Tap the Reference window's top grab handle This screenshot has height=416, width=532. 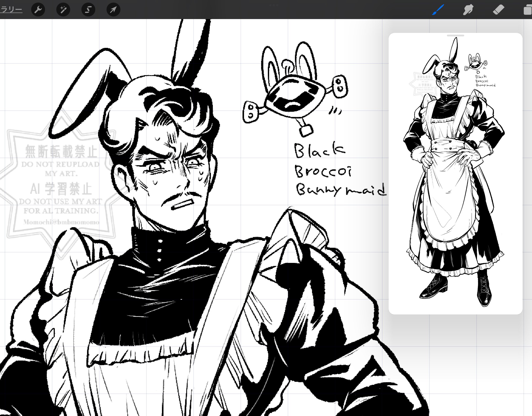coord(455,36)
